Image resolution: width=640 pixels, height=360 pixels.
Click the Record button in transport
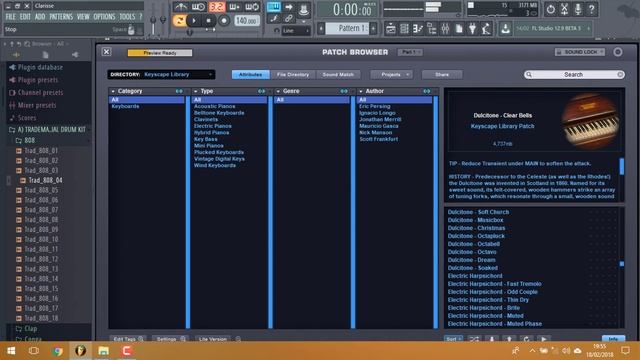pyautogui.click(x=224, y=20)
